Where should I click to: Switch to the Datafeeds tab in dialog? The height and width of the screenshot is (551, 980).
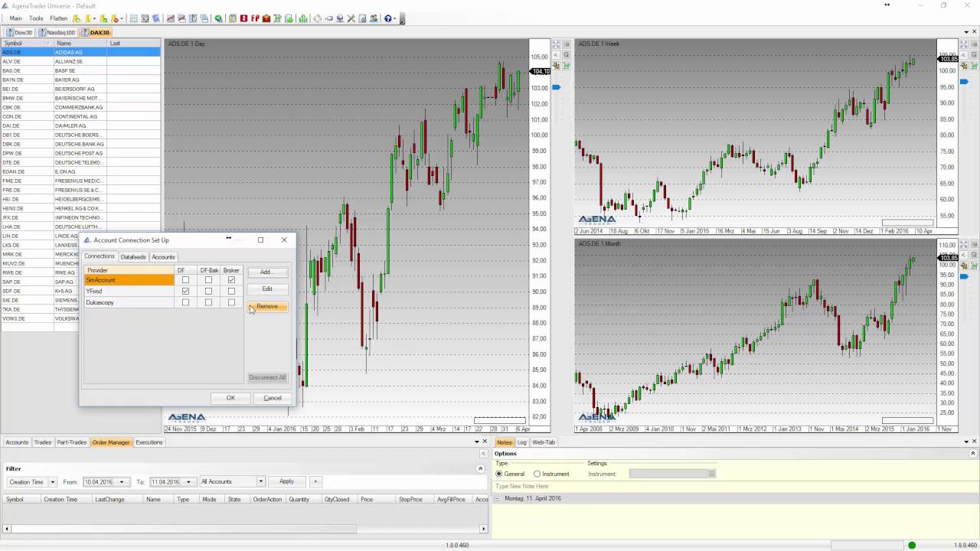coord(132,257)
